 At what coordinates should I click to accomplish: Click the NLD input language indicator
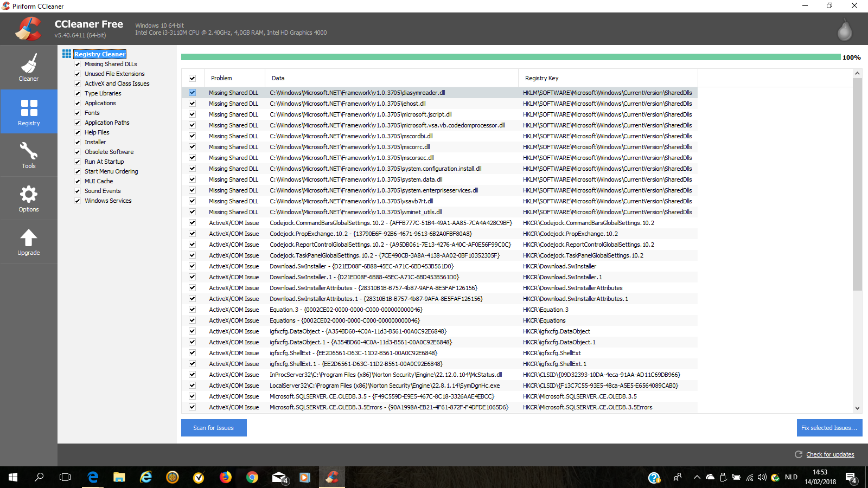(791, 477)
